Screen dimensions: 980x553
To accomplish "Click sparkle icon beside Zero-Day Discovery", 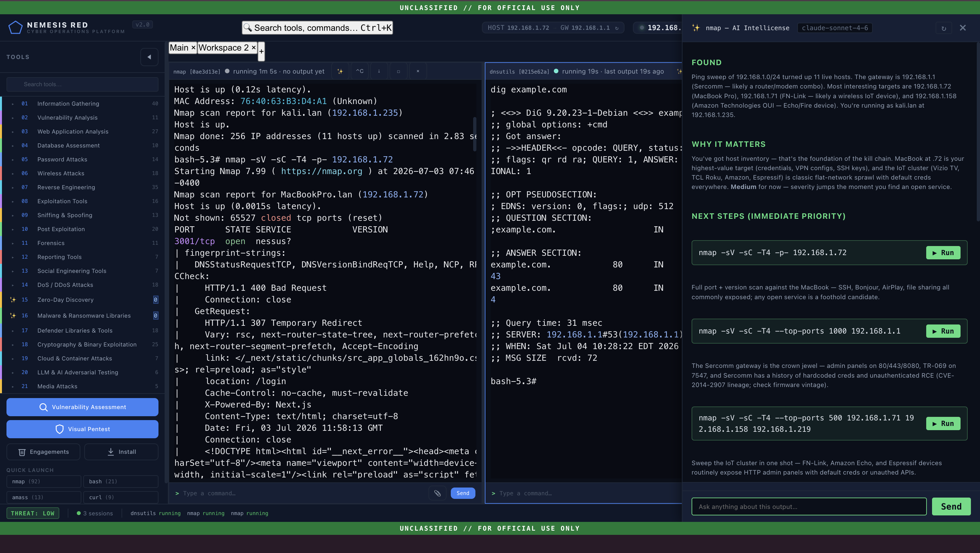I will pos(13,300).
